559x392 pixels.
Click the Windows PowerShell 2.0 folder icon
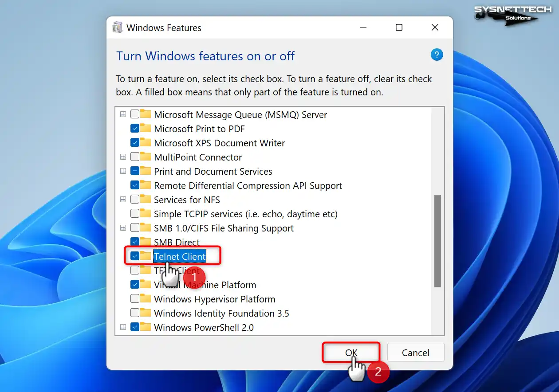coord(146,327)
